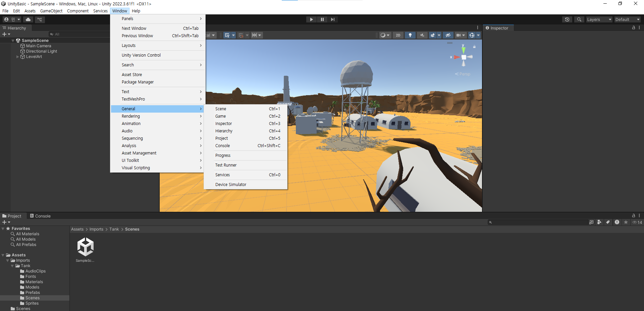Click the Search by Label icon
The height and width of the screenshot is (311, 644).
coord(608,222)
